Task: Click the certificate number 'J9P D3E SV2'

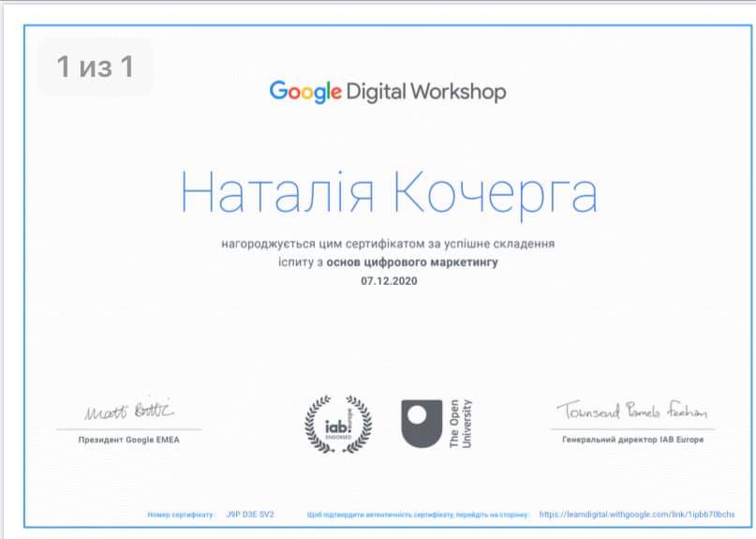Action: point(250,515)
